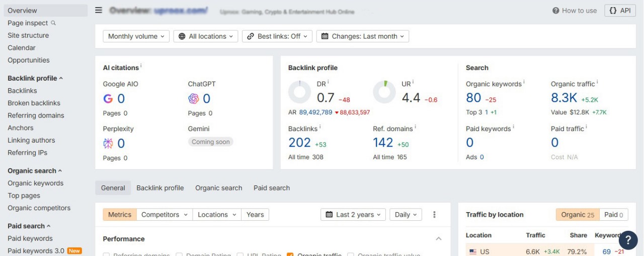Screen dimensions: 644x256
Task: Click the Google AIO logo icon
Action: click(108, 99)
